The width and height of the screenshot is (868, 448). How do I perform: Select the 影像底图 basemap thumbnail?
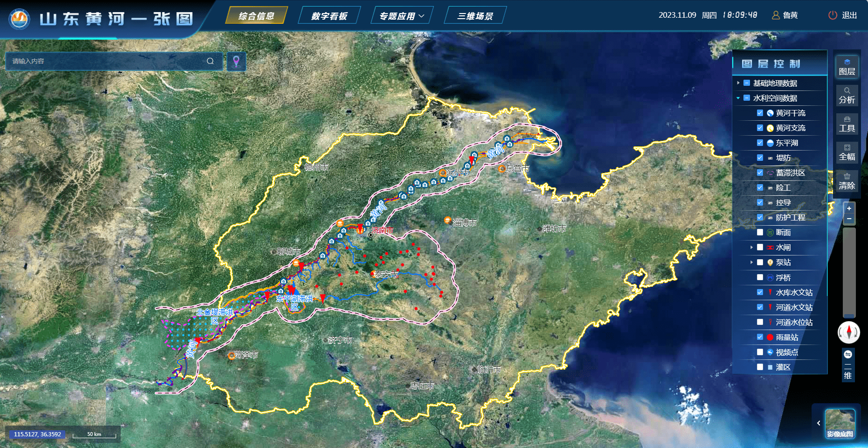(840, 423)
